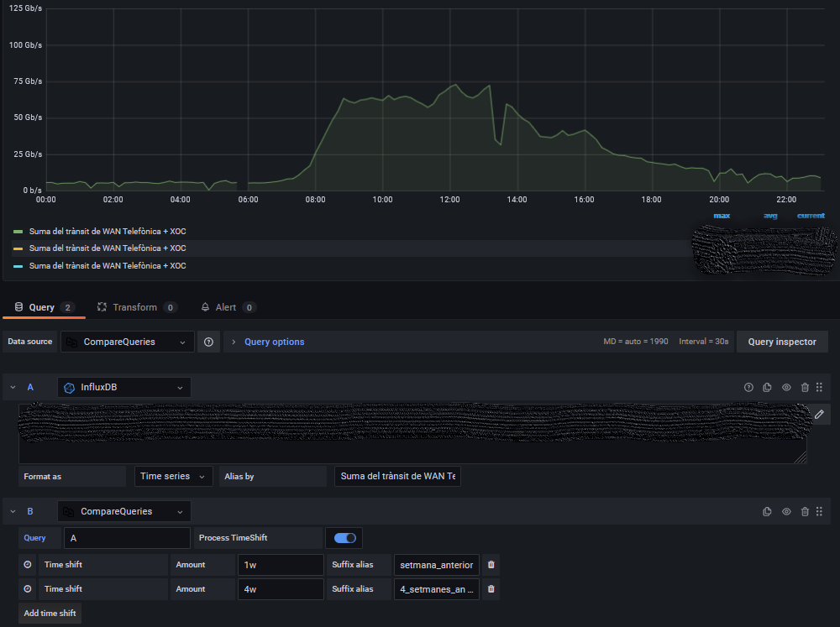Switch to the Transform tab

click(136, 307)
